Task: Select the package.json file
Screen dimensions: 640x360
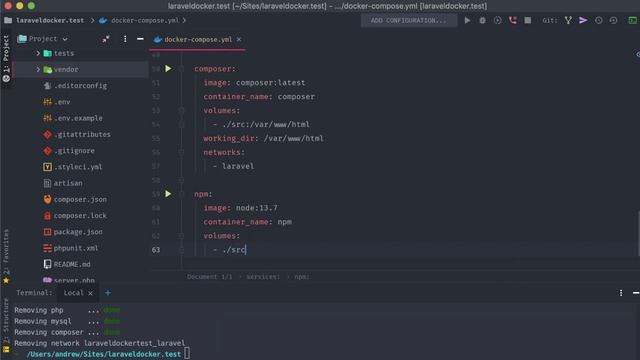Action: [78, 232]
